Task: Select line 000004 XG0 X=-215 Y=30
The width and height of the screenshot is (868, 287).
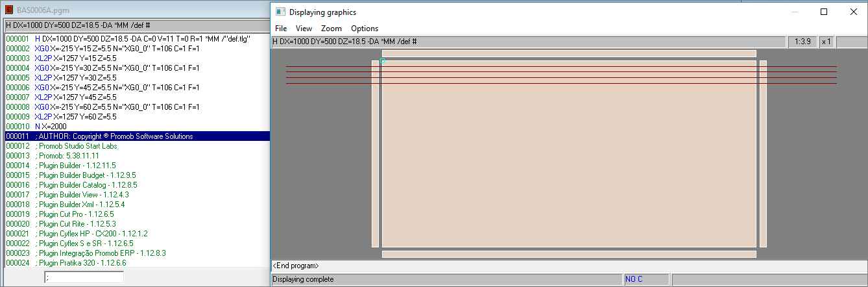Action: point(137,68)
